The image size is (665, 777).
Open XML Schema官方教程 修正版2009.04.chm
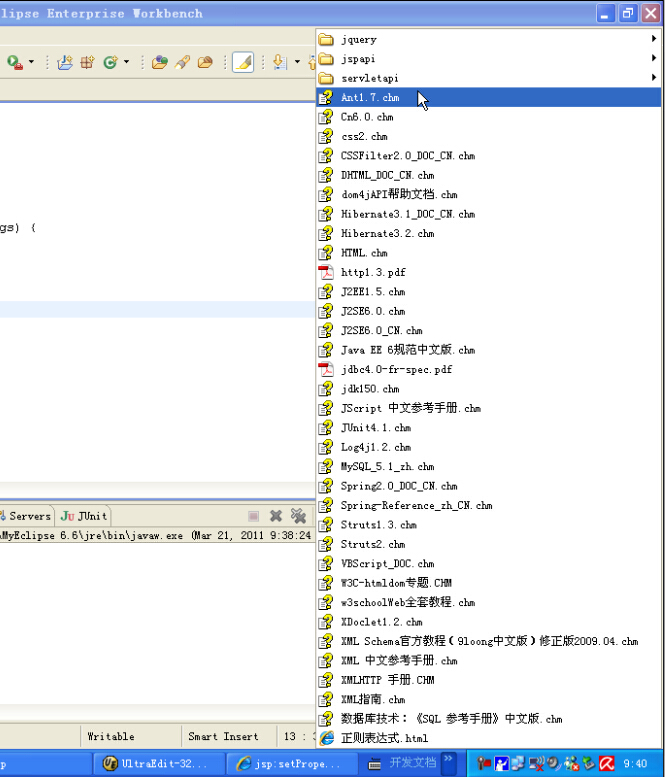point(489,641)
